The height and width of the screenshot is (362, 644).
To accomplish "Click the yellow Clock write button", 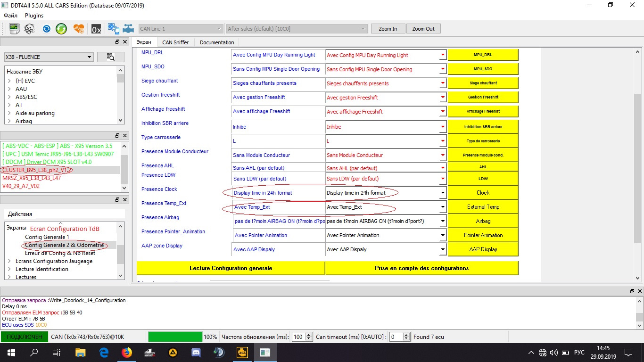I will [483, 193].
